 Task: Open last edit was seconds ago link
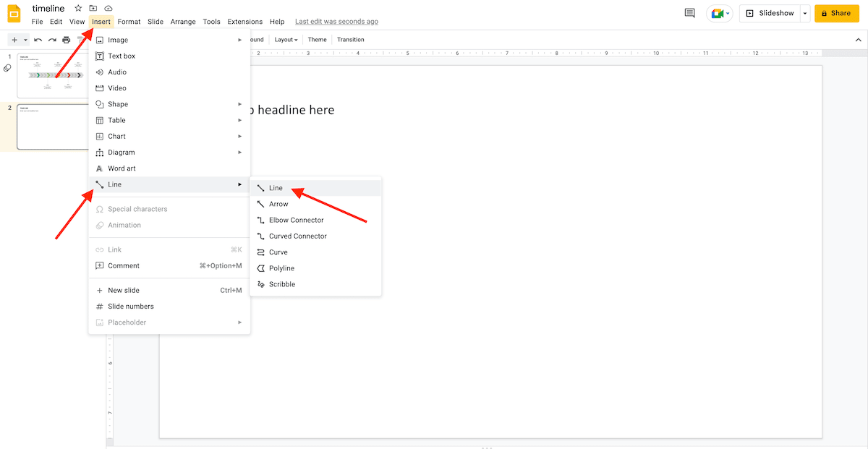(336, 22)
